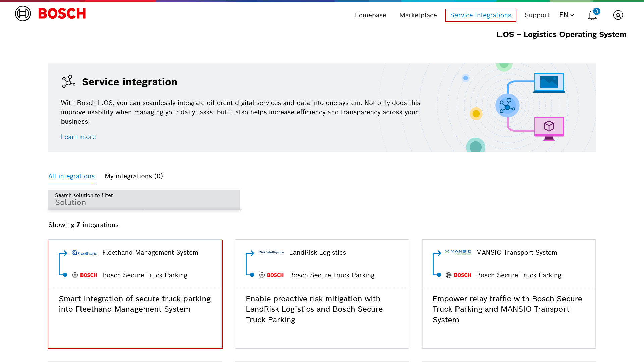Click the connector arrow icon in MANSIO card
The width and height of the screenshot is (644, 362).
point(437,264)
